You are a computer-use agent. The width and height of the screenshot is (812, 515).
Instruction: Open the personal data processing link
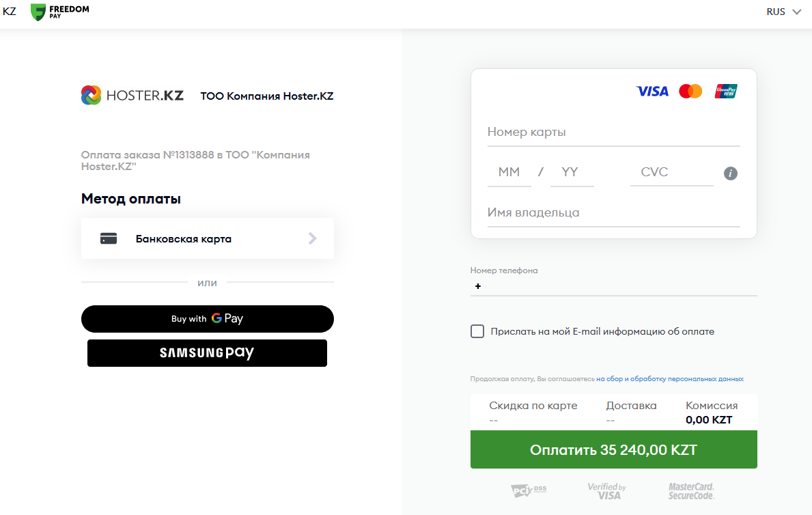(x=669, y=378)
